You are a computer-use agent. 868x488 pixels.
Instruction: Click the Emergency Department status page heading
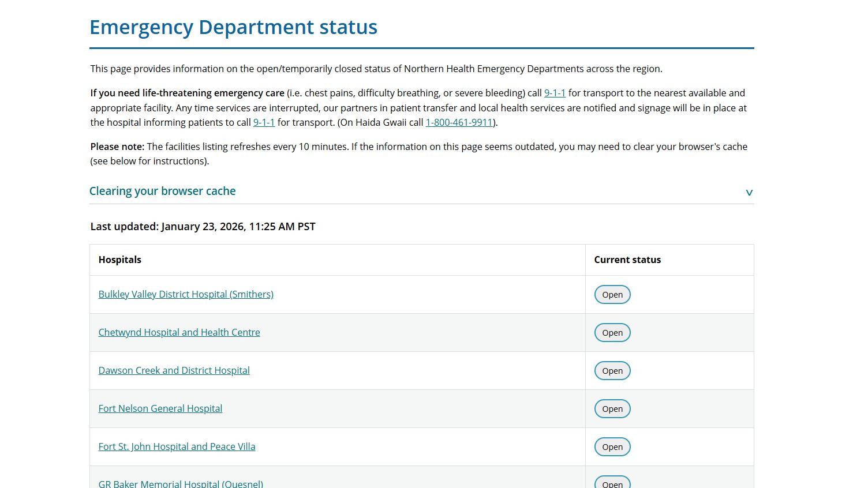pos(233,27)
